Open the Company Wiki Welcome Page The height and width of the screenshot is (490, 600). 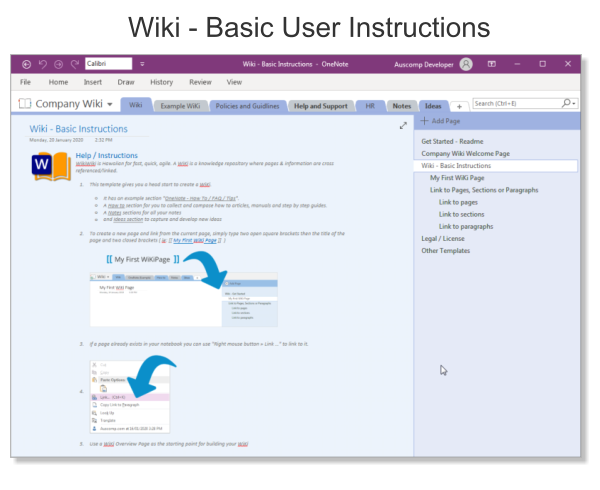coord(466,154)
